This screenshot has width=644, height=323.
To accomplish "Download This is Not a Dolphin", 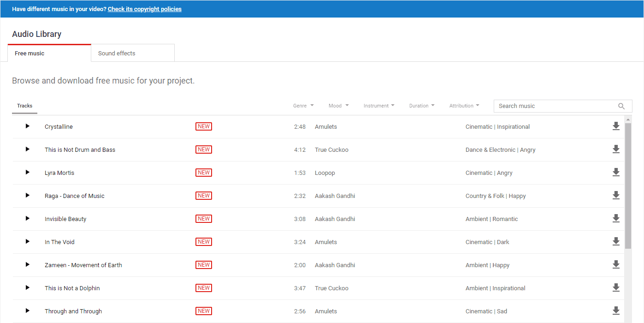I will (616, 287).
